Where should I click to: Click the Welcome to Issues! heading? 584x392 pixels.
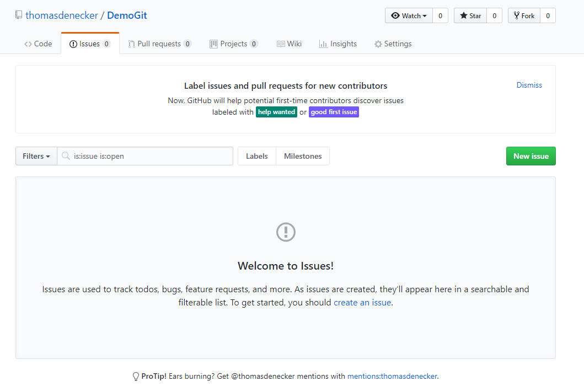pos(286,266)
